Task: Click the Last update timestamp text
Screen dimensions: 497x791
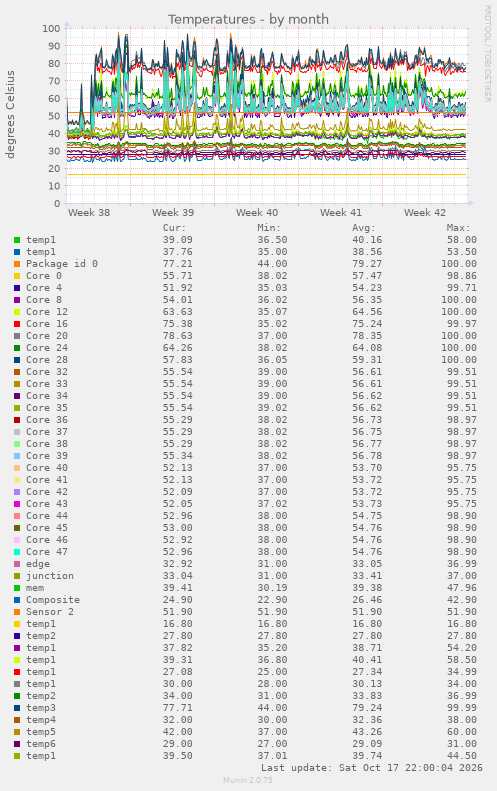Action: 372,768
